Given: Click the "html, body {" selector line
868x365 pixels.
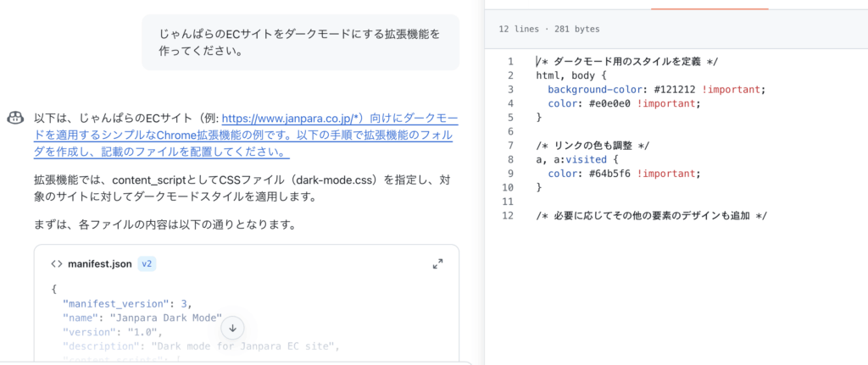Looking at the screenshot, I should tap(571, 75).
